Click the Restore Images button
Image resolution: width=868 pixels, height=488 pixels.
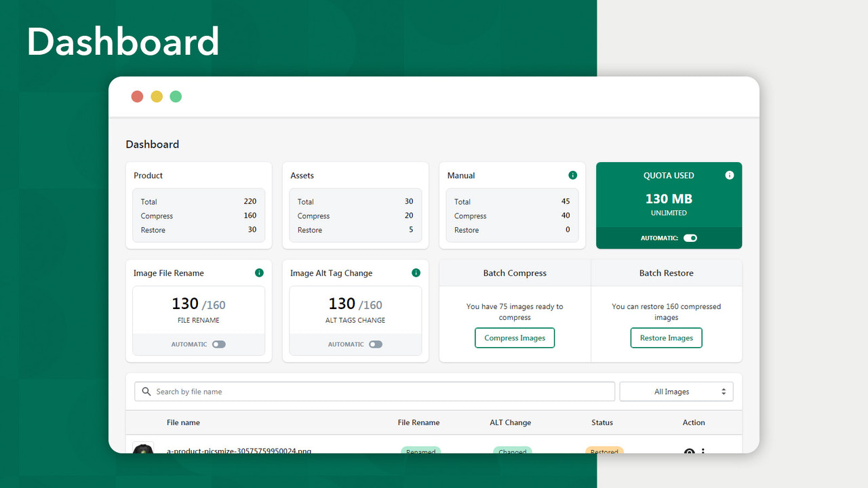(x=666, y=338)
